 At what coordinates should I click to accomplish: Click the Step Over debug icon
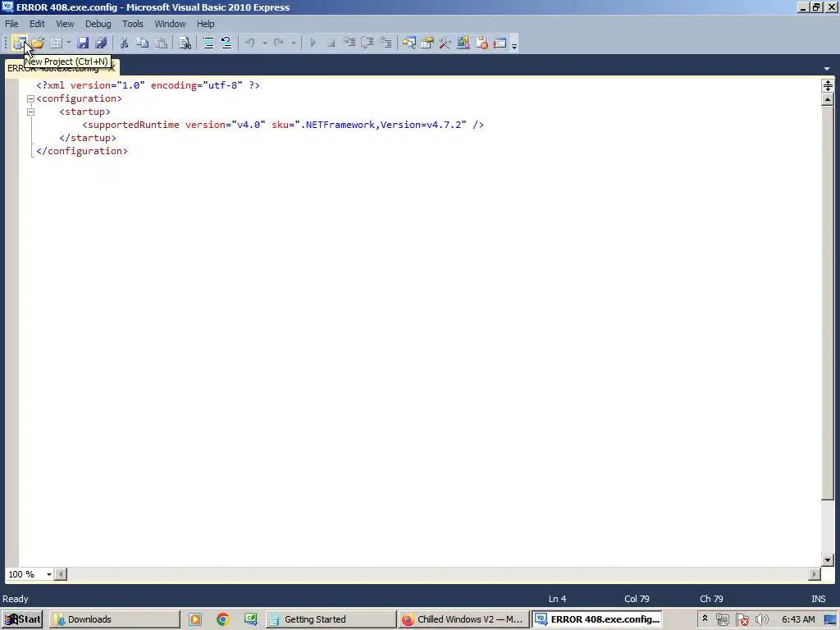367,43
